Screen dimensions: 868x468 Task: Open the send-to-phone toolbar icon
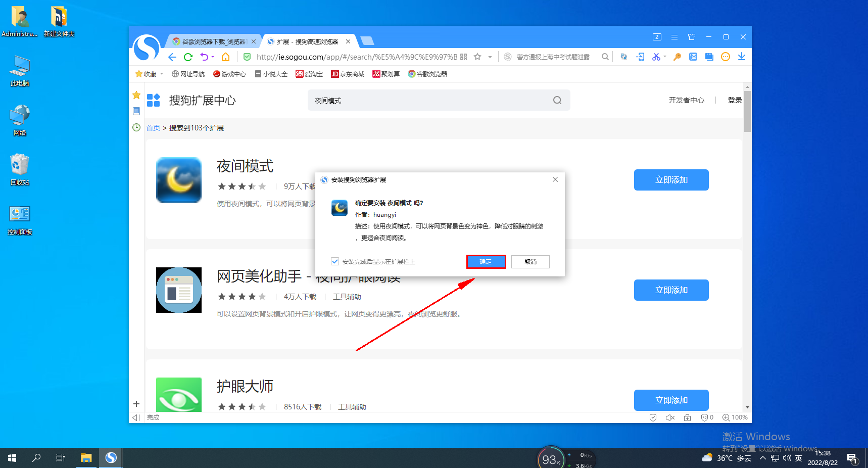[x=641, y=57]
